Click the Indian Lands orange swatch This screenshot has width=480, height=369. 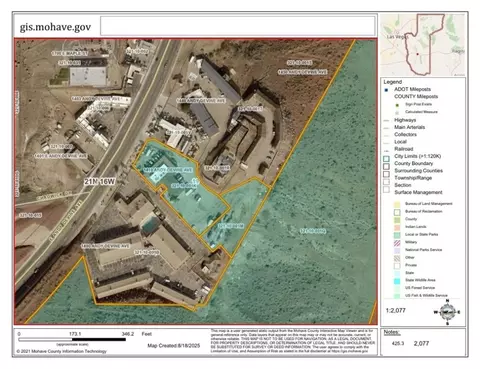(x=397, y=227)
